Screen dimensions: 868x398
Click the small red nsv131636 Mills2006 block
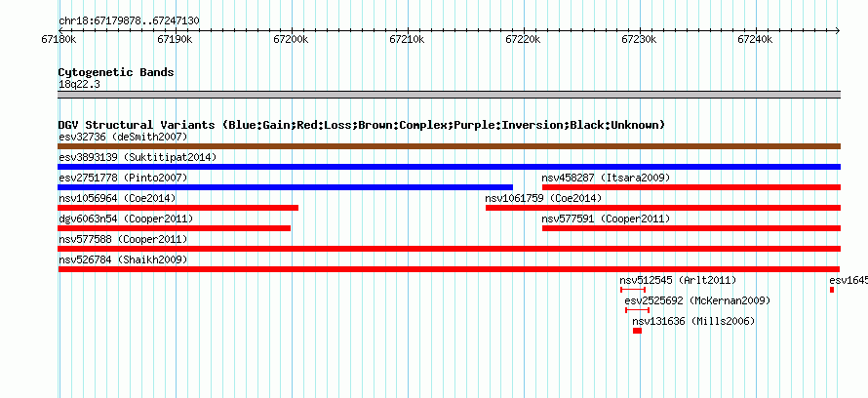637,331
